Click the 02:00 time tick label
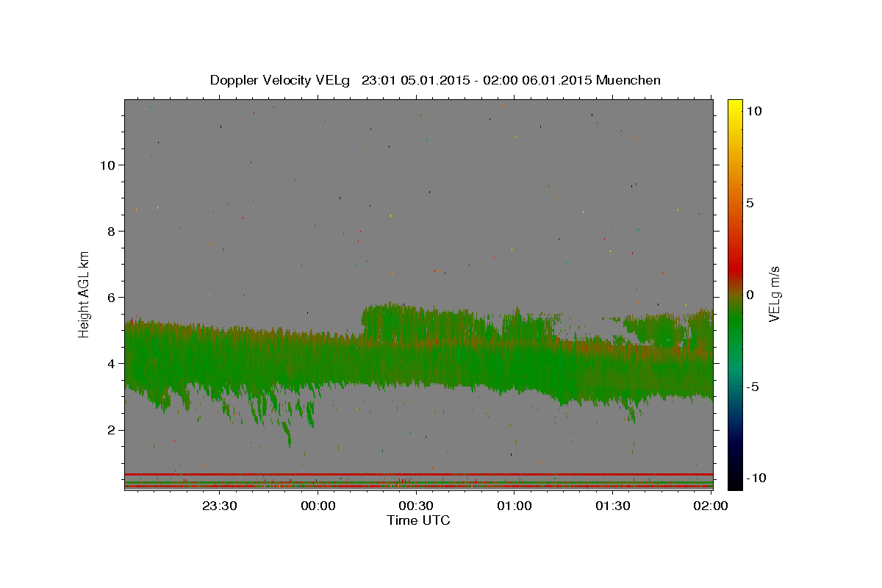Viewport: 882px width, 588px height. pyautogui.click(x=711, y=506)
